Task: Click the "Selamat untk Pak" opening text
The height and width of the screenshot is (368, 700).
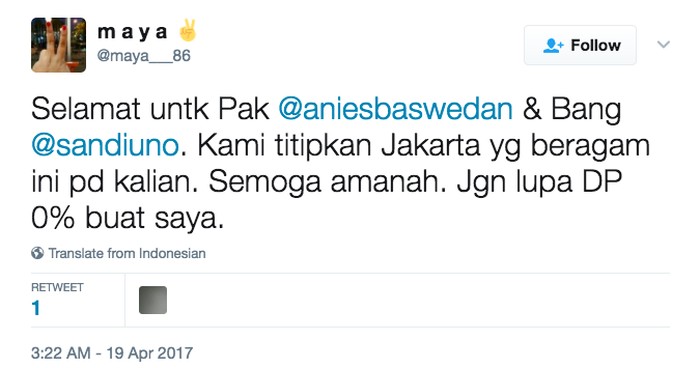Action: point(150,109)
